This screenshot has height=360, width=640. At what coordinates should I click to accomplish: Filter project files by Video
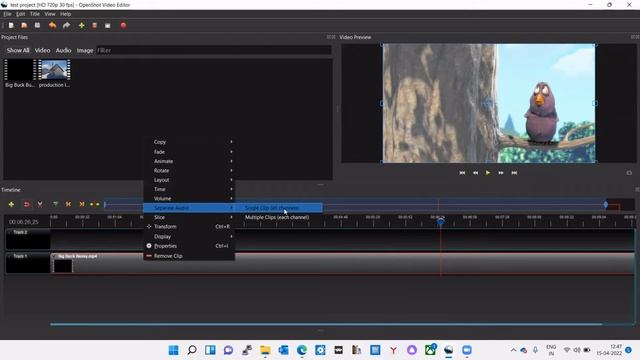coord(42,50)
